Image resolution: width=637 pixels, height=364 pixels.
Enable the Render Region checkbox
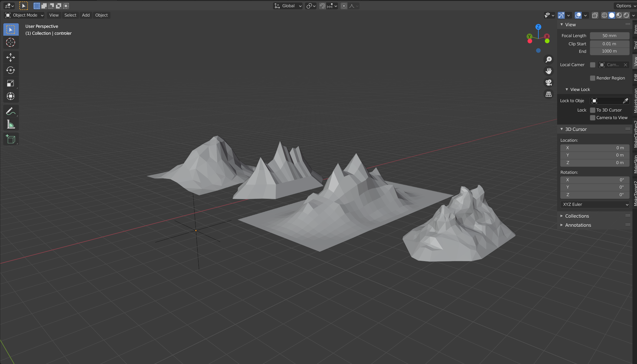pyautogui.click(x=593, y=78)
